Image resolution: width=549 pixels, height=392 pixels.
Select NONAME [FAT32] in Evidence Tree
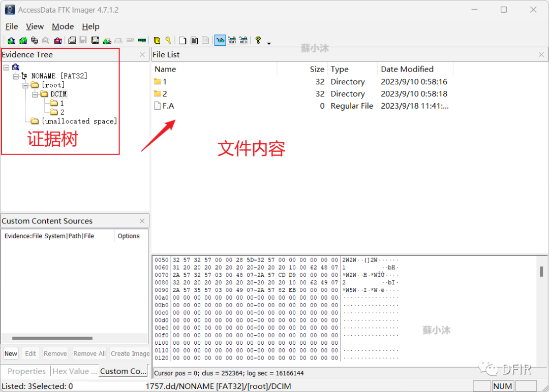coord(59,76)
